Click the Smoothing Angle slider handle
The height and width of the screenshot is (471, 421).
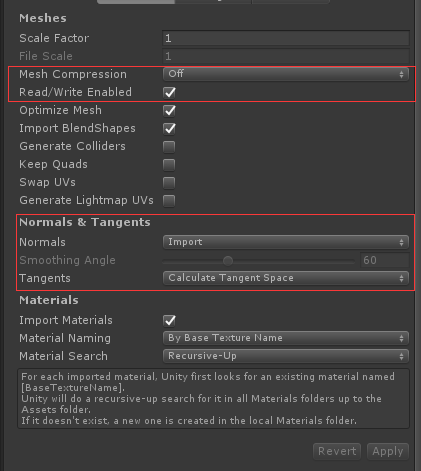(x=228, y=261)
